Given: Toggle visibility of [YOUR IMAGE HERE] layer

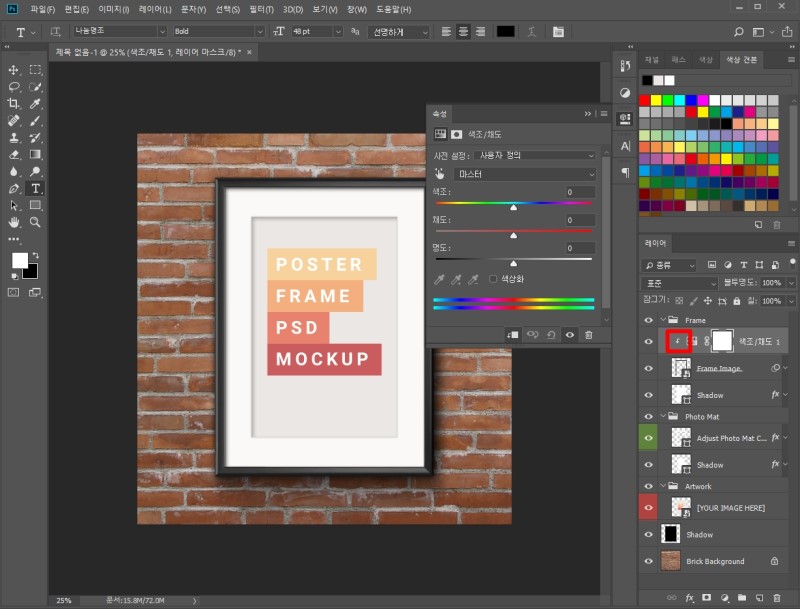Looking at the screenshot, I should tap(648, 508).
